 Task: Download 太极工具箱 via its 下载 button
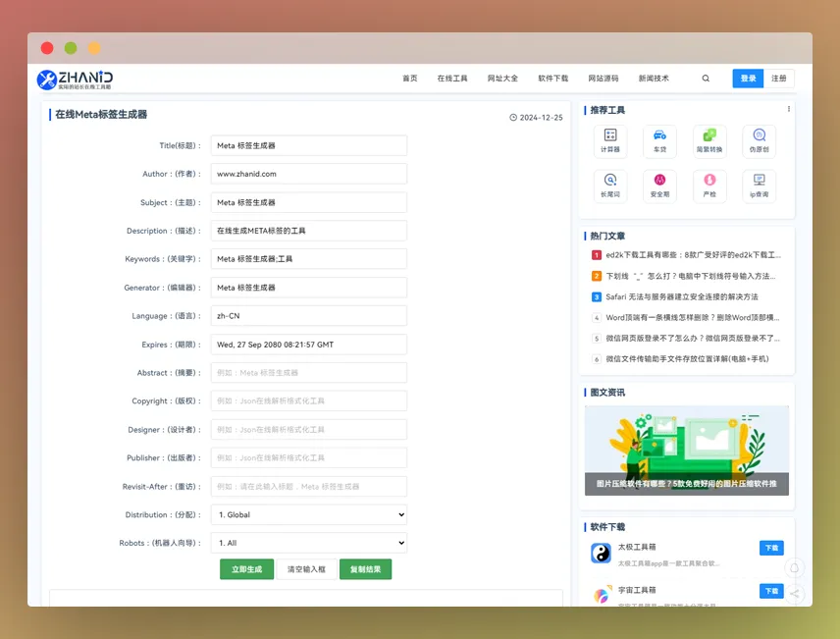tap(771, 549)
